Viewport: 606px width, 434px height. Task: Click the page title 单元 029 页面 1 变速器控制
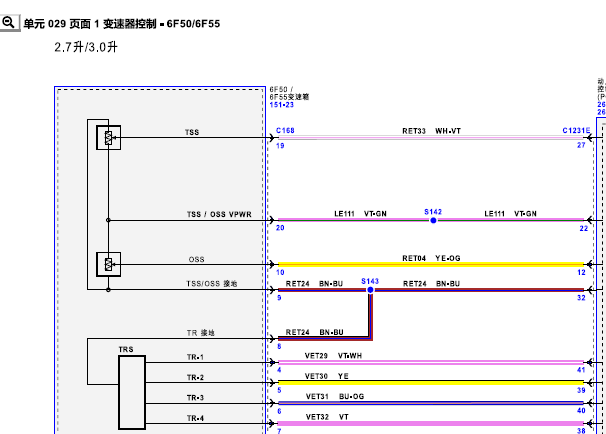click(122, 24)
